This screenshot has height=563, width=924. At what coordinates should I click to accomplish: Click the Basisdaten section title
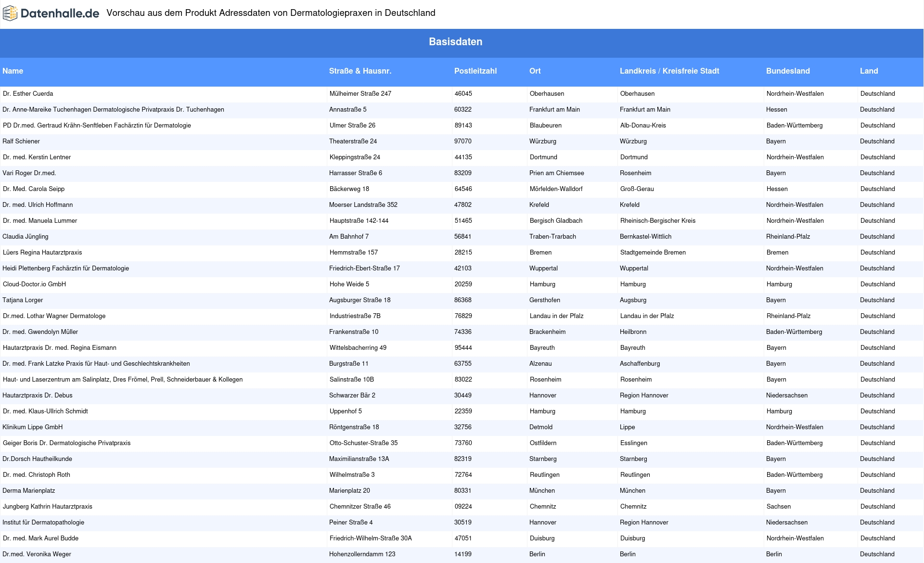click(456, 42)
